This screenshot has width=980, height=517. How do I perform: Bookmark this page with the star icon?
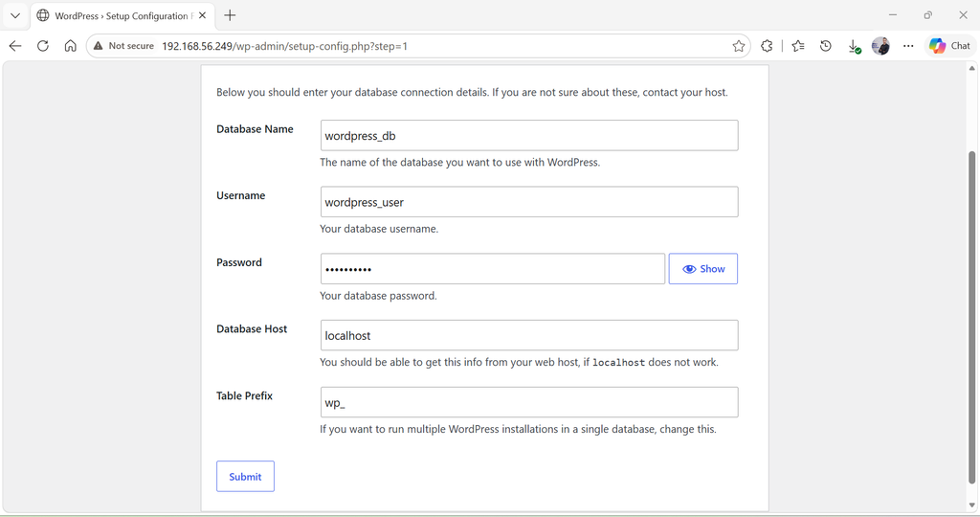coord(739,46)
